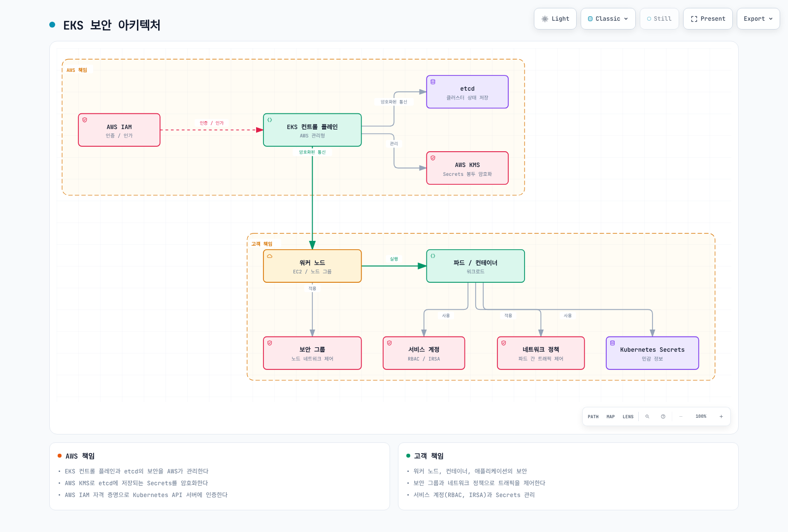
Task: Click the 100% zoom level readout
Action: coord(701,417)
